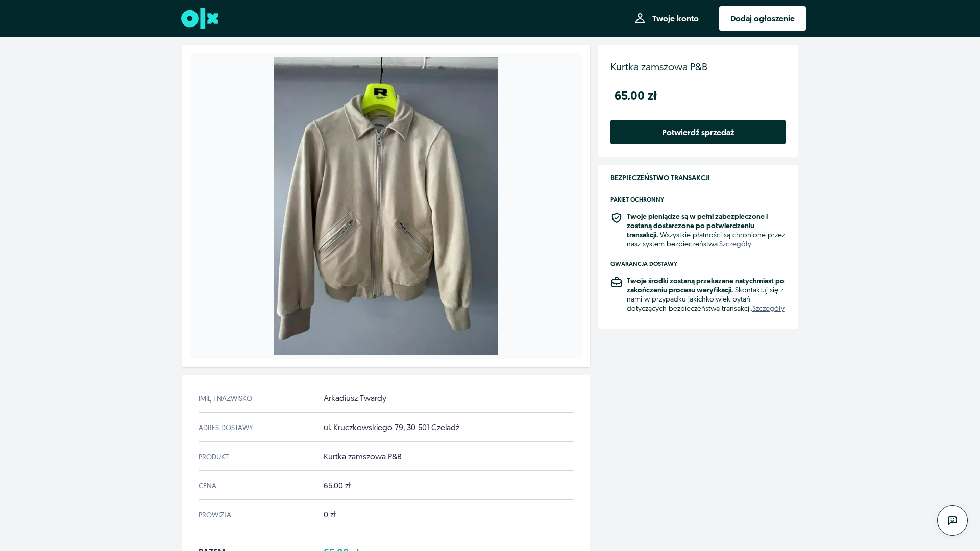Open Szczegóły link under Pakiet ochronny
The width and height of the screenshot is (980, 551).
click(735, 244)
